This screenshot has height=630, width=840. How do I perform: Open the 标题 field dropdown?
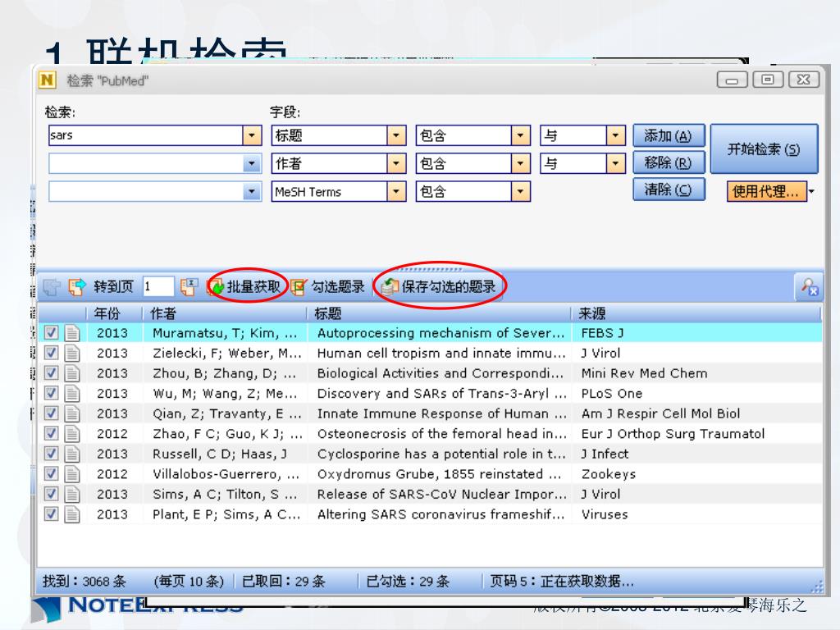click(396, 135)
